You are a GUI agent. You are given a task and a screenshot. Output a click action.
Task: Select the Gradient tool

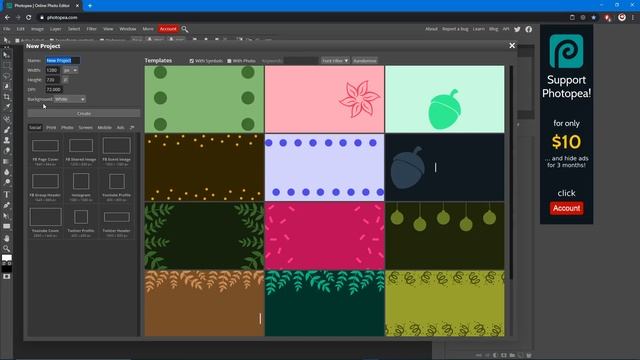pyautogui.click(x=7, y=161)
